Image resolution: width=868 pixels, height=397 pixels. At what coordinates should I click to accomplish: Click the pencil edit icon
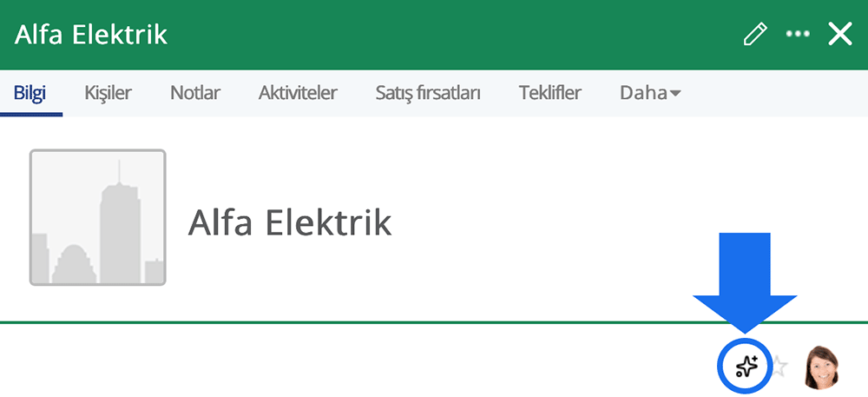tap(755, 35)
